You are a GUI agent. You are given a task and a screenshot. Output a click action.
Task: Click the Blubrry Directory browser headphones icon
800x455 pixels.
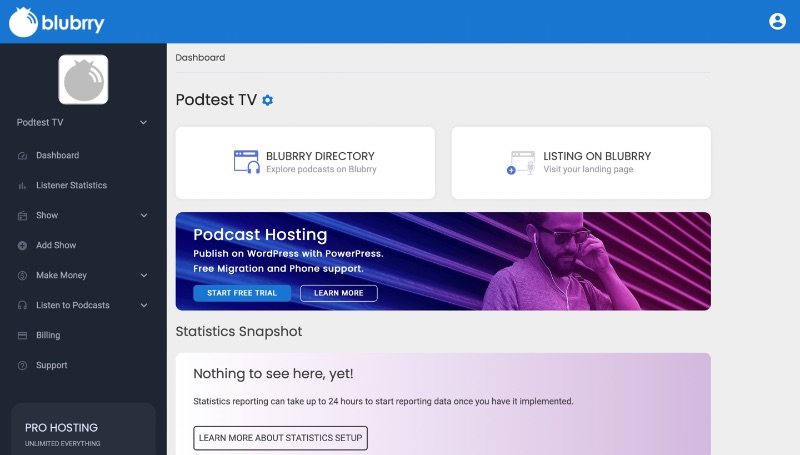tap(246, 162)
